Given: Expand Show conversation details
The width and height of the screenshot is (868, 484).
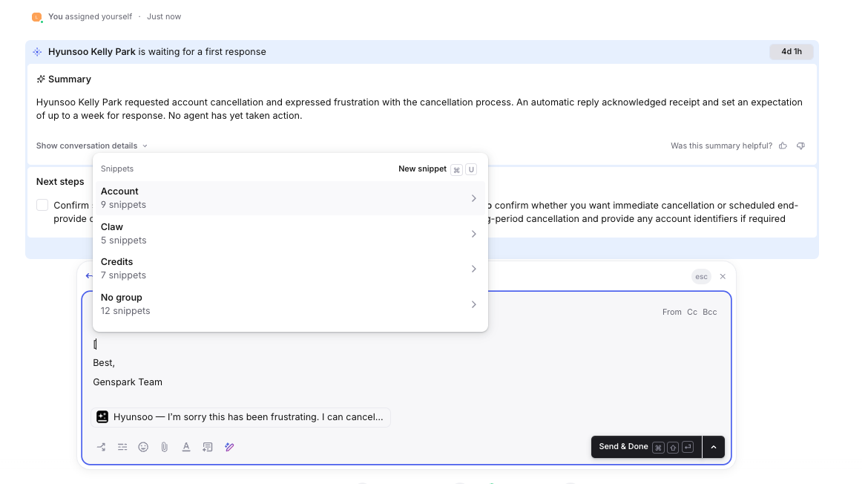Looking at the screenshot, I should tap(92, 146).
